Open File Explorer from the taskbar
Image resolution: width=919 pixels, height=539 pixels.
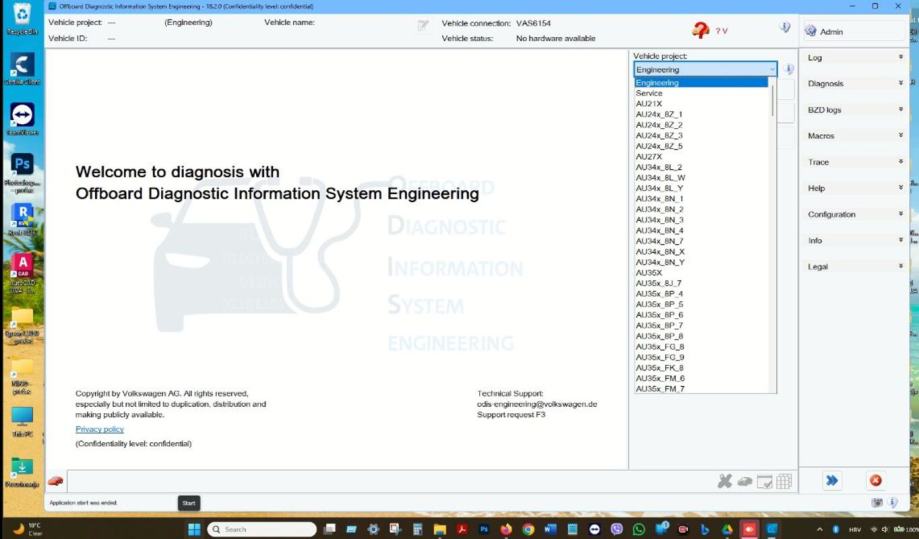click(x=440, y=529)
